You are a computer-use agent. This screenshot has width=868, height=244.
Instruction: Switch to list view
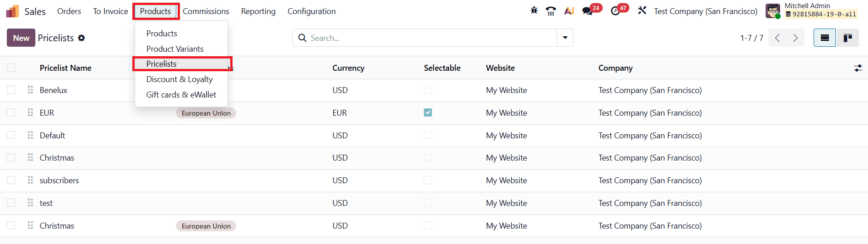click(825, 38)
